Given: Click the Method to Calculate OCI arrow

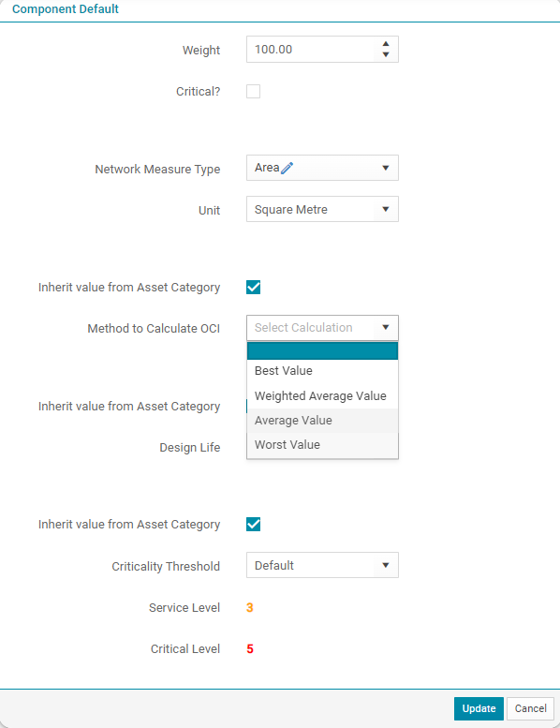Looking at the screenshot, I should [386, 327].
